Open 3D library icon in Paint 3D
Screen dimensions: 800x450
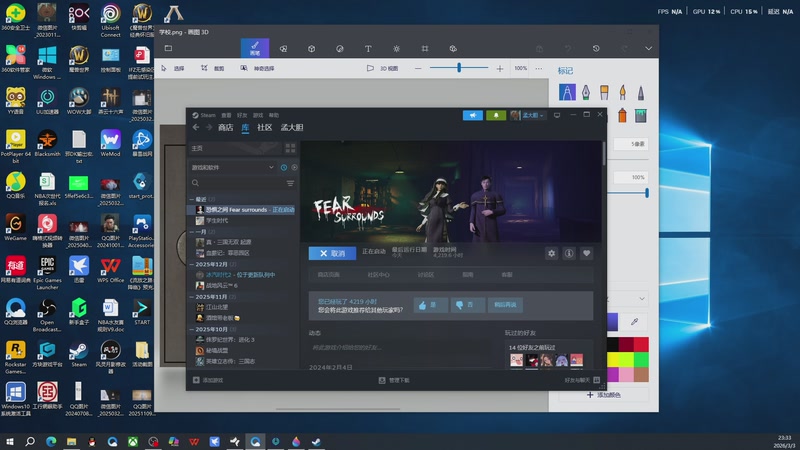coord(453,48)
